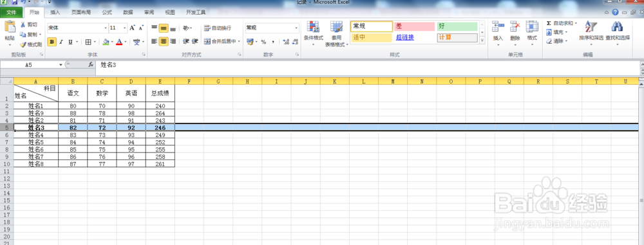Activate the Format Painter (格式刷) brush

click(31, 44)
